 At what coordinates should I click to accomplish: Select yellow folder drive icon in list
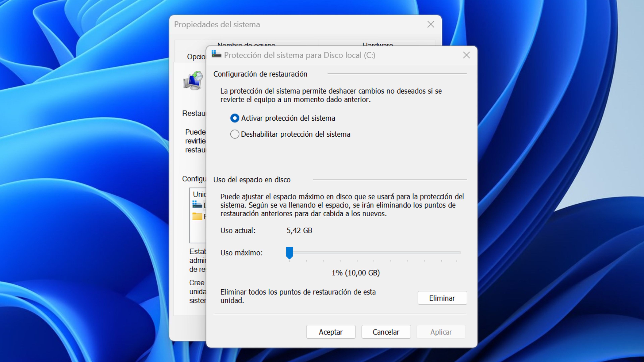coord(197,216)
